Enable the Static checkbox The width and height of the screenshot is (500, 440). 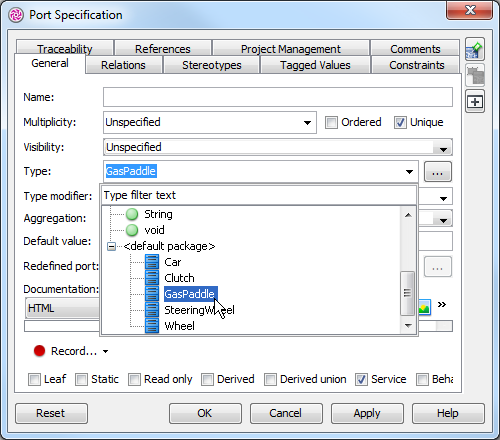[82, 379]
